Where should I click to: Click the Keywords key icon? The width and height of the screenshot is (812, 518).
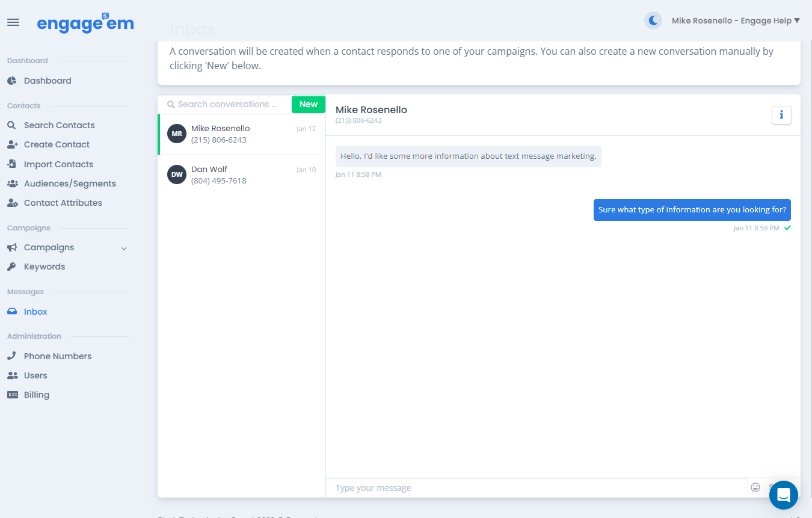pyautogui.click(x=12, y=267)
